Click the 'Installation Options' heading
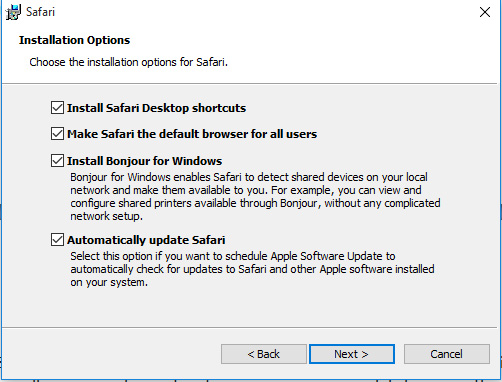Viewport: 502px width, 382px height. point(74,40)
